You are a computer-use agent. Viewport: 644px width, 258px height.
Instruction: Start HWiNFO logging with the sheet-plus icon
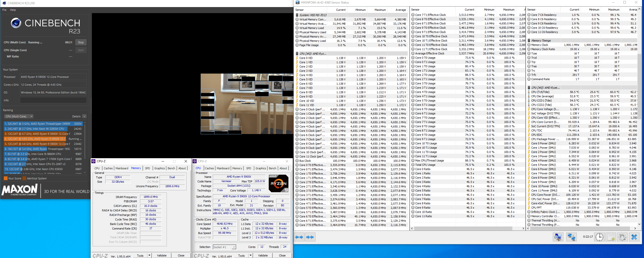pyautogui.click(x=611, y=237)
